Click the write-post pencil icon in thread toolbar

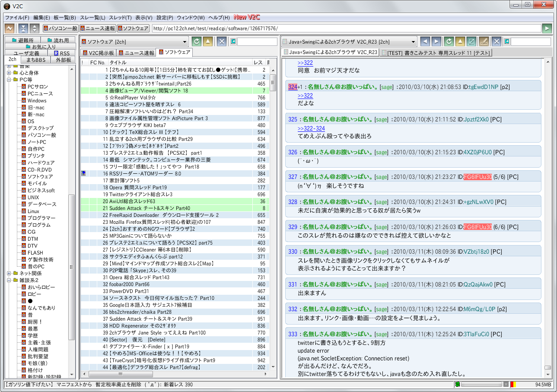(x=484, y=41)
